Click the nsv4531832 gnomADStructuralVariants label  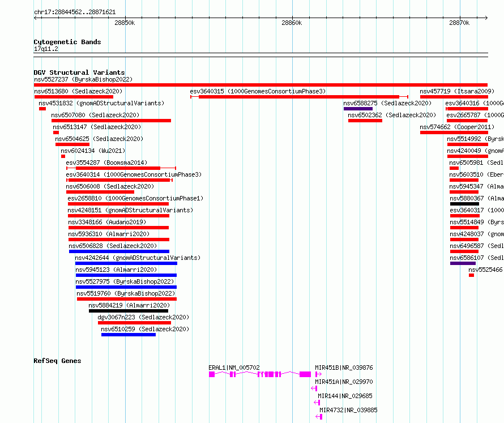click(101, 103)
